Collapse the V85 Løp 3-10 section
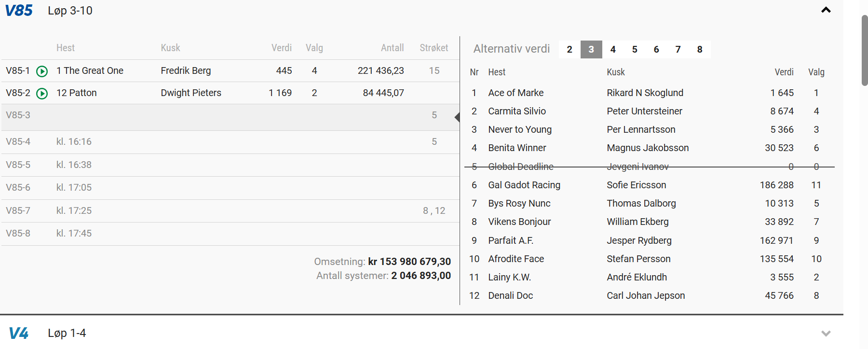Viewport: 868px width, 349px height. pos(826,10)
